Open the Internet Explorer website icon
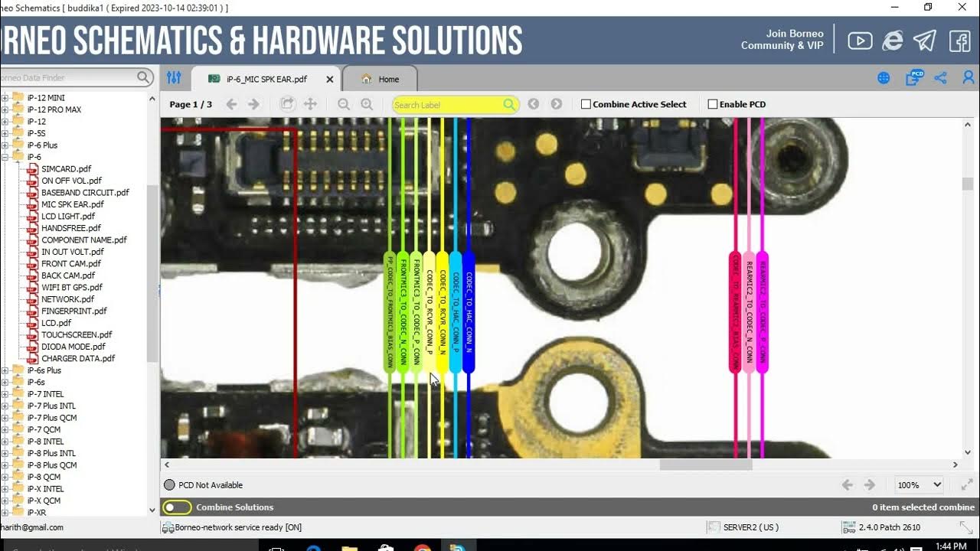 (x=893, y=41)
